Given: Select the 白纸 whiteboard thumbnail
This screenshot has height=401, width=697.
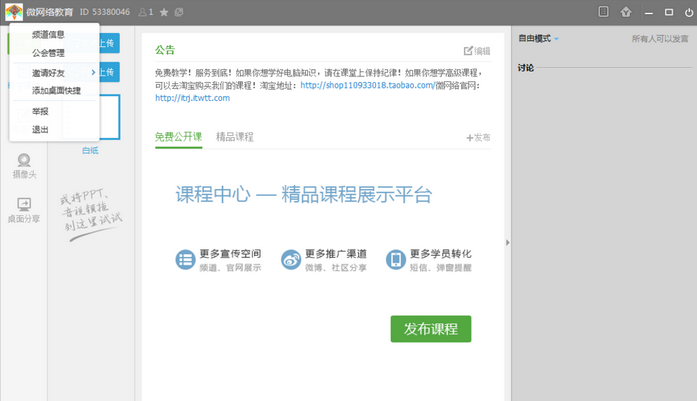Looking at the screenshot, I should (x=110, y=117).
